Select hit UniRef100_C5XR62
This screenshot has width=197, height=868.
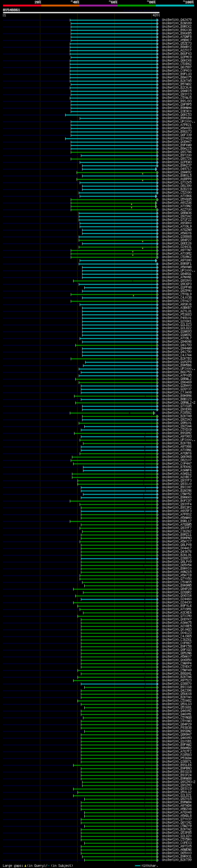click(176, 64)
